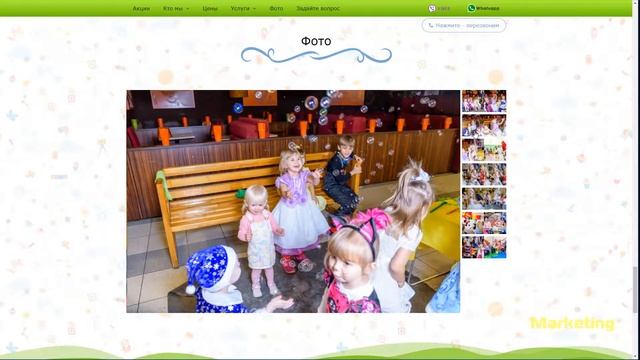Click the main gallery photo of children
Image resolution: width=640 pixels, height=360 pixels.
click(x=293, y=201)
